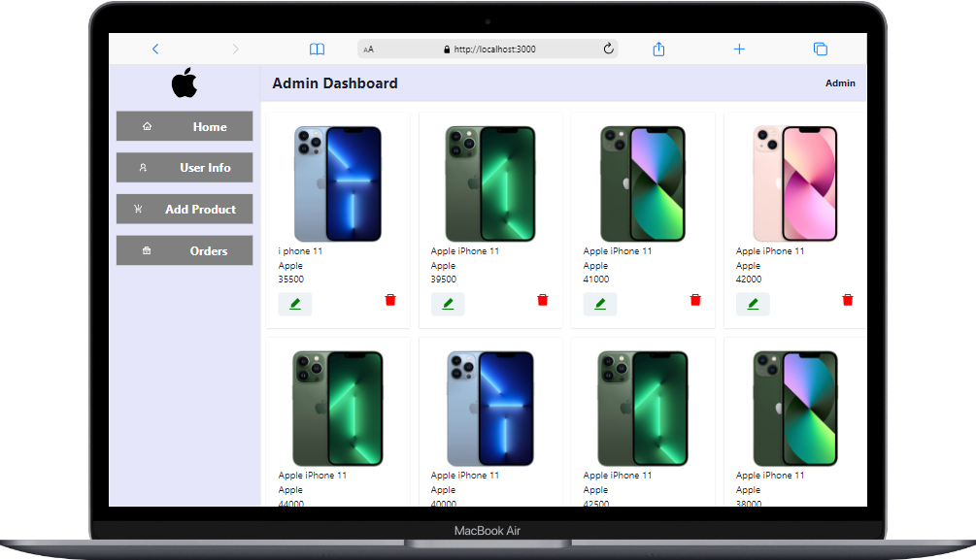Click the Admin label in header
Image resolution: width=976 pixels, height=560 pixels.
click(840, 82)
